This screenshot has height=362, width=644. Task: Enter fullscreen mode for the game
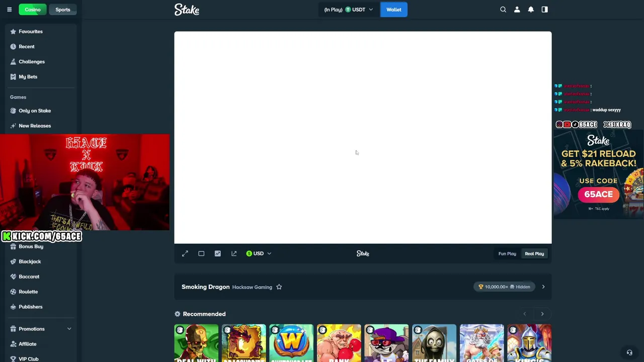[185, 253]
